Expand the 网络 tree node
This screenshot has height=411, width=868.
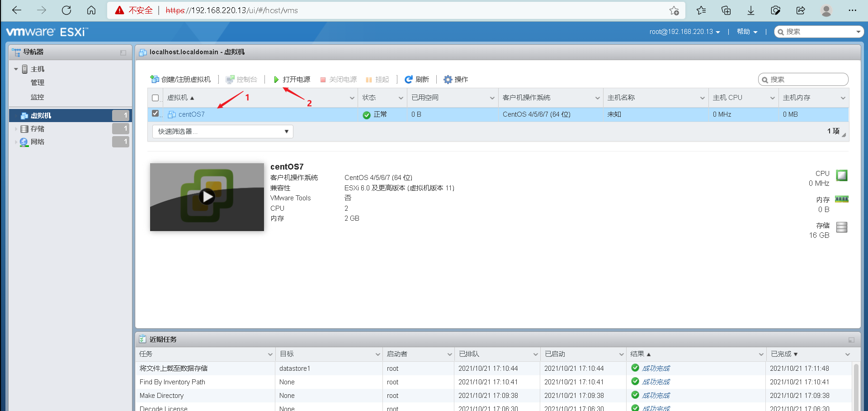pos(16,142)
